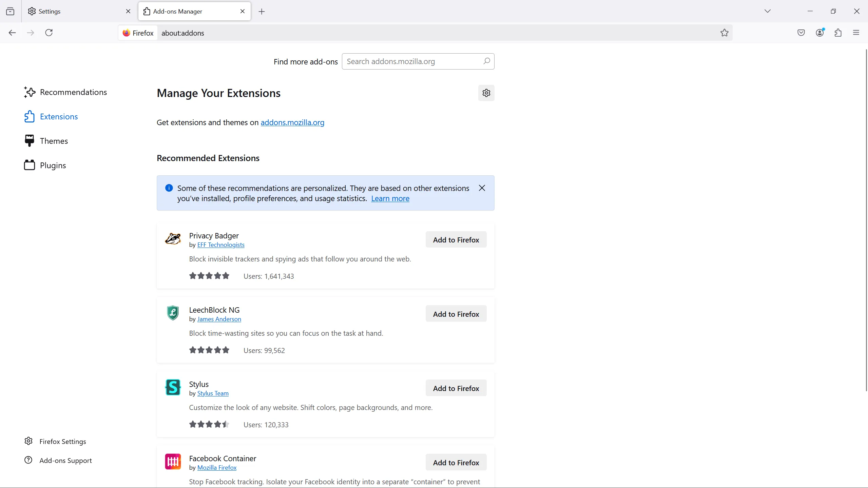
Task: Click Privacy Badger star rating
Action: 209,276
